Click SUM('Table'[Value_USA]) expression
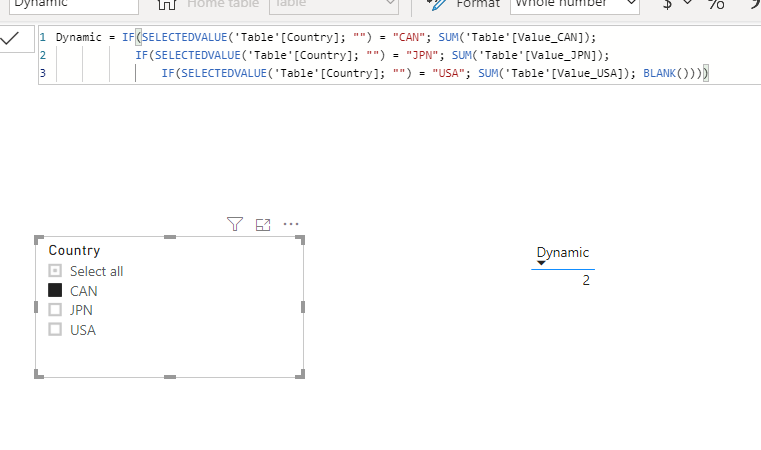The height and width of the screenshot is (450, 761). click(553, 73)
